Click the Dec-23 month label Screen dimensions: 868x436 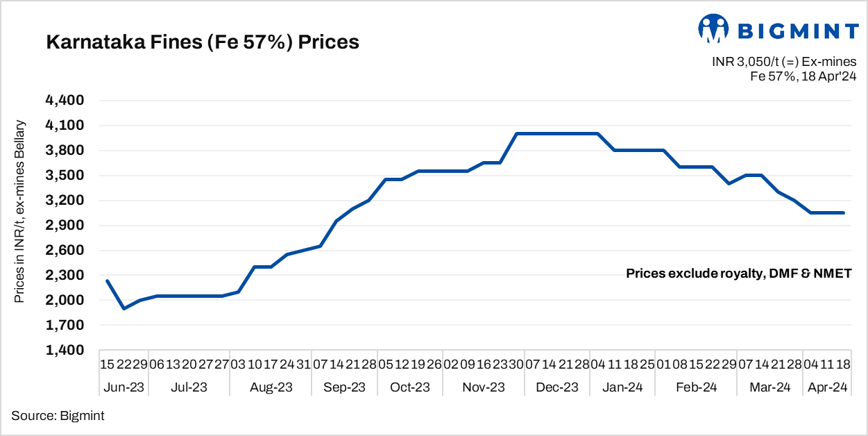pyautogui.click(x=557, y=387)
